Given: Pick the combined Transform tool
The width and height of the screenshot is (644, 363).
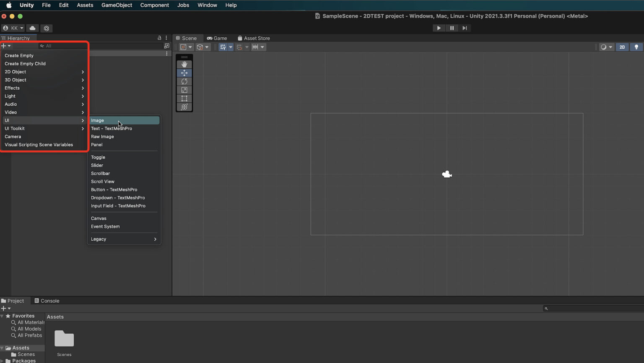Looking at the screenshot, I should coord(184,107).
